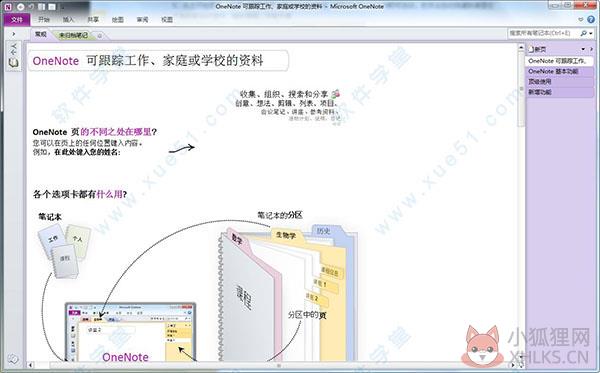Image resolution: width=600 pixels, height=373 pixels.
Task: Click the '历史' section tab in binder image
Action: tap(323, 230)
